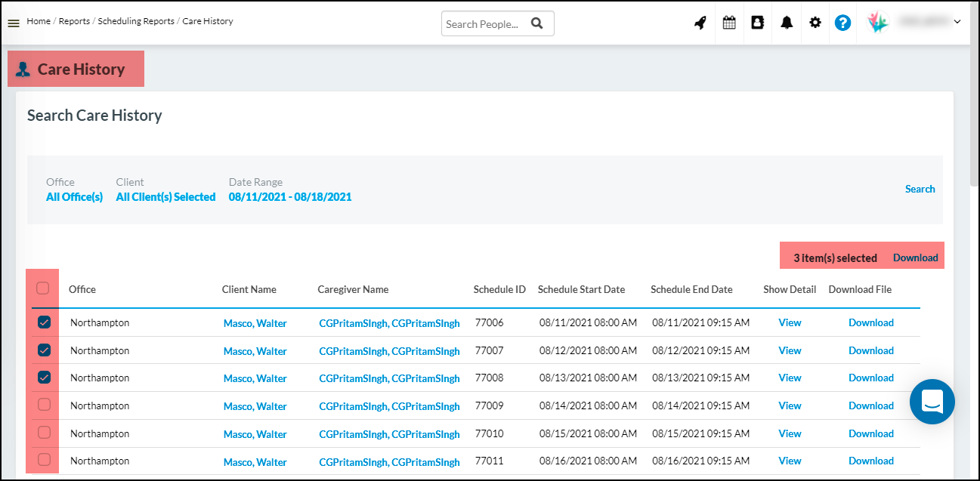Navigate to Home breadcrumb
The width and height of the screenshot is (980, 481).
click(x=39, y=21)
